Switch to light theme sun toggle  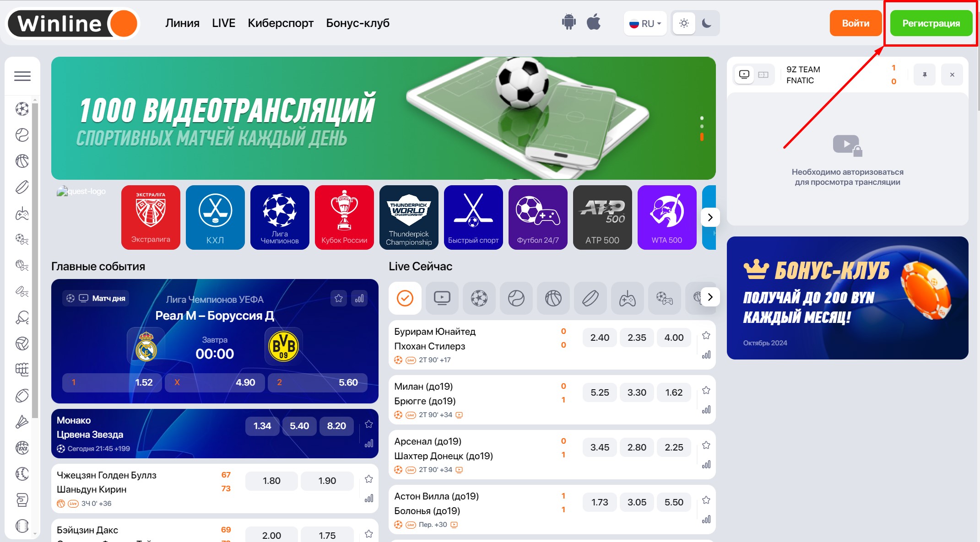(684, 23)
